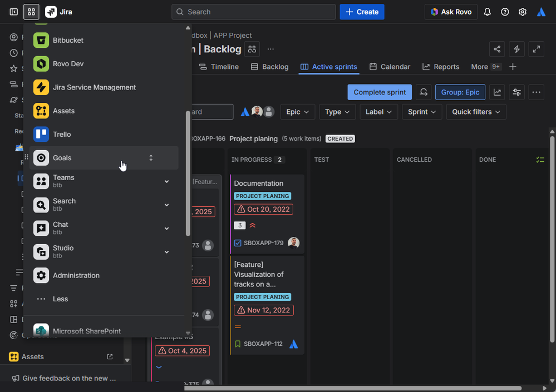The image size is (556, 392).
Task: Switch to the Backlog tab
Action: pyautogui.click(x=269, y=67)
